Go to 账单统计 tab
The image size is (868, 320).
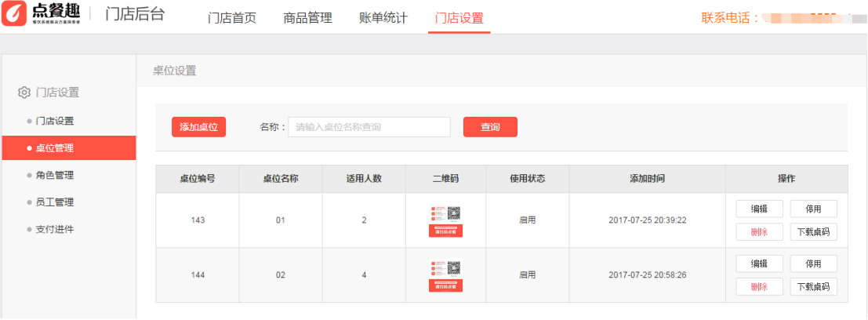point(383,18)
